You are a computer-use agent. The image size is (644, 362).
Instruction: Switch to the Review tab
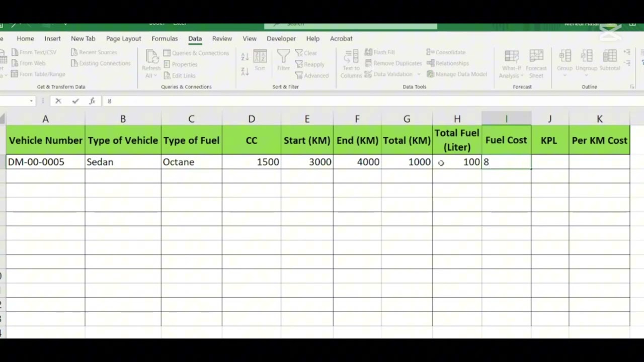point(222,39)
